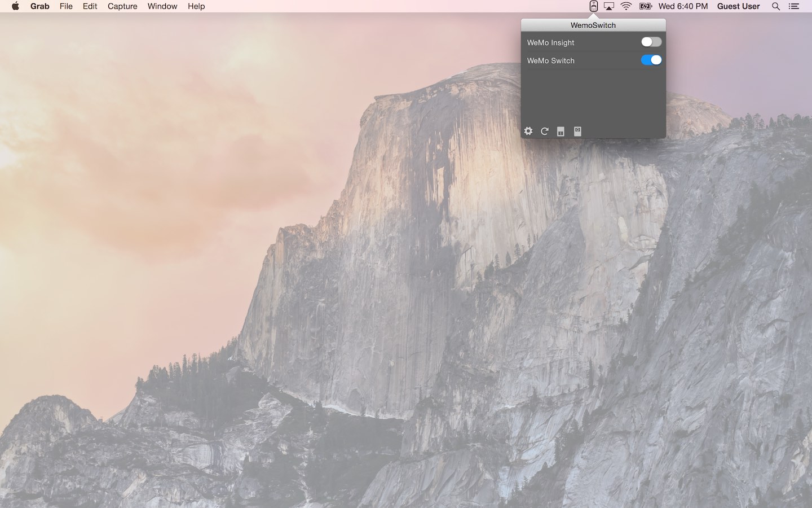Click the WeMo Insight label

click(550, 42)
